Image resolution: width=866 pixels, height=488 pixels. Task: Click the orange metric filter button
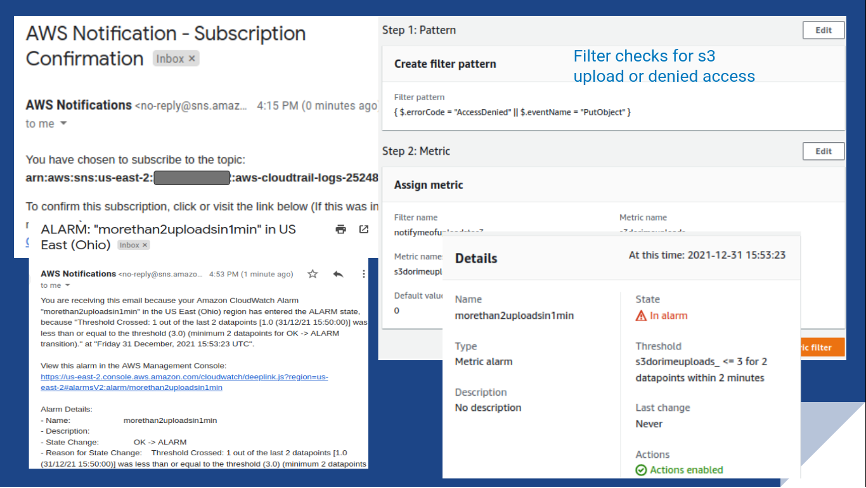coord(822,347)
